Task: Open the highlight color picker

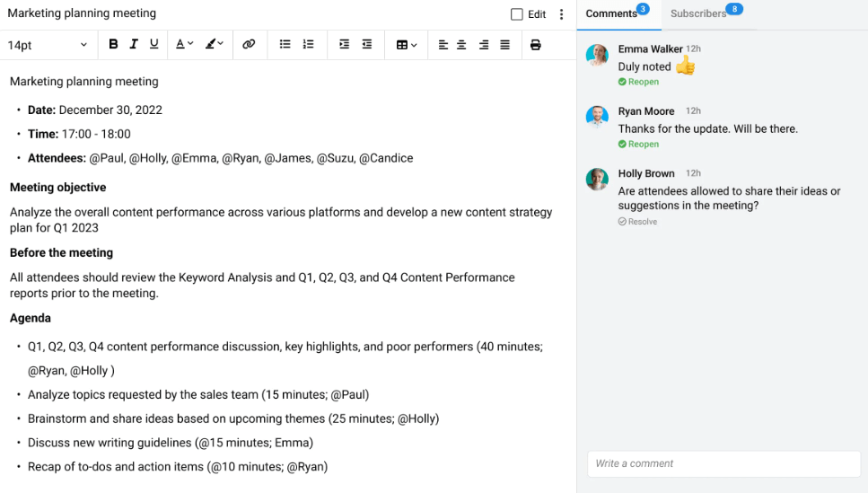Action: click(215, 44)
